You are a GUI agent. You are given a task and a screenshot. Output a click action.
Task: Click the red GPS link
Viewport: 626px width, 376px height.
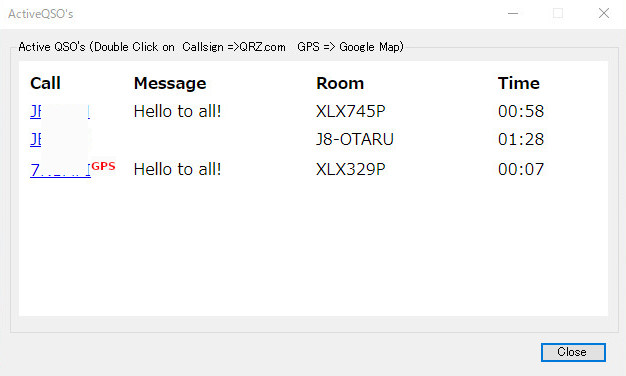[x=103, y=166]
